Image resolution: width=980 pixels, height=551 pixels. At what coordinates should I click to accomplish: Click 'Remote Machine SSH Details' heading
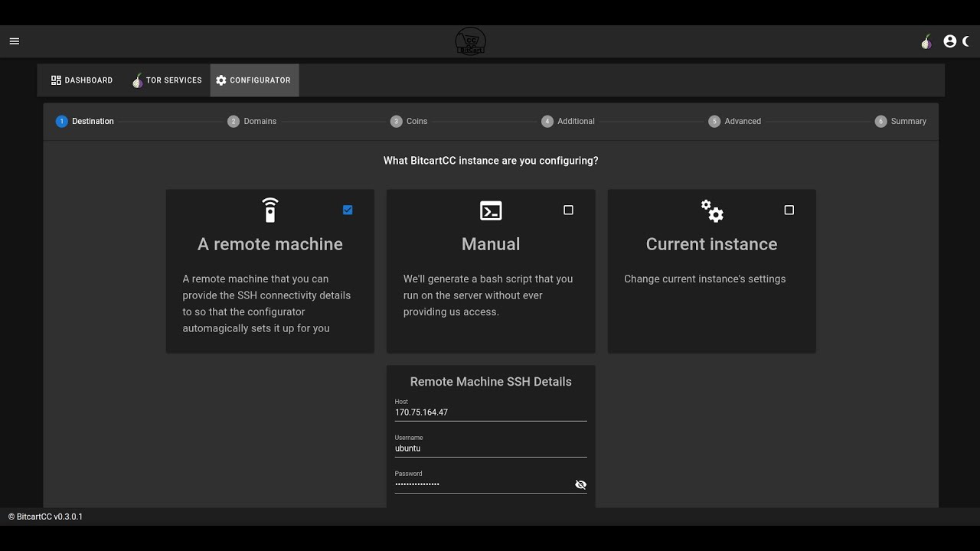[x=491, y=381]
